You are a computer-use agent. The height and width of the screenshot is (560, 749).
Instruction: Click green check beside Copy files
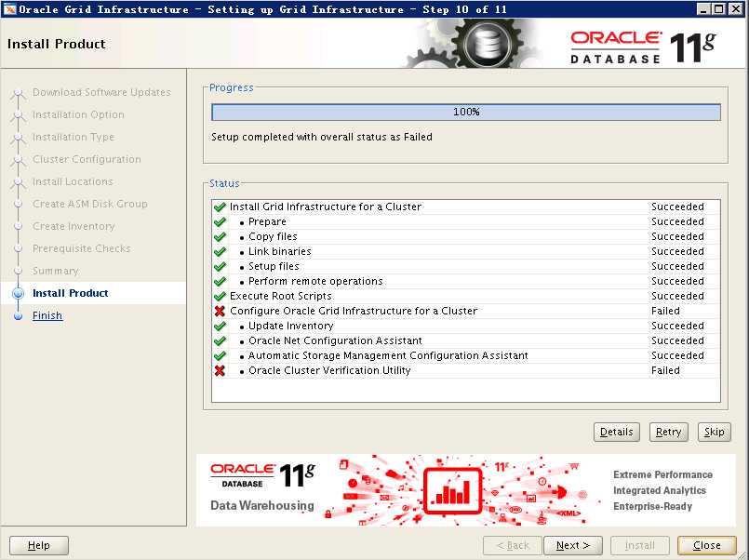pos(220,236)
